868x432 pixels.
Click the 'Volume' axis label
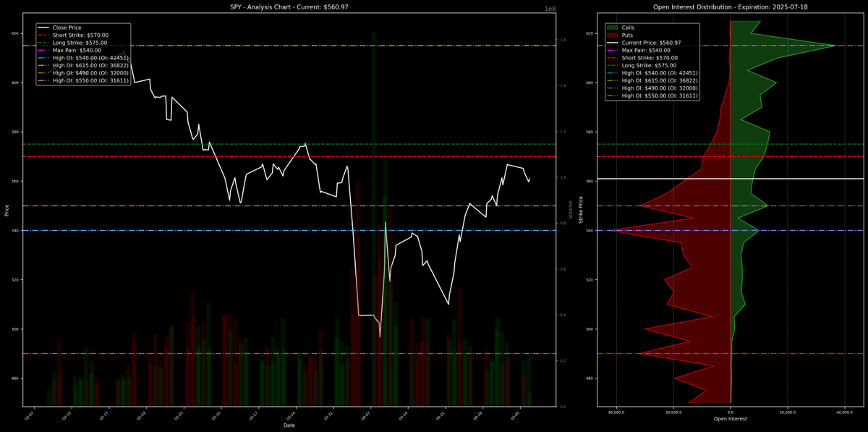pos(570,210)
